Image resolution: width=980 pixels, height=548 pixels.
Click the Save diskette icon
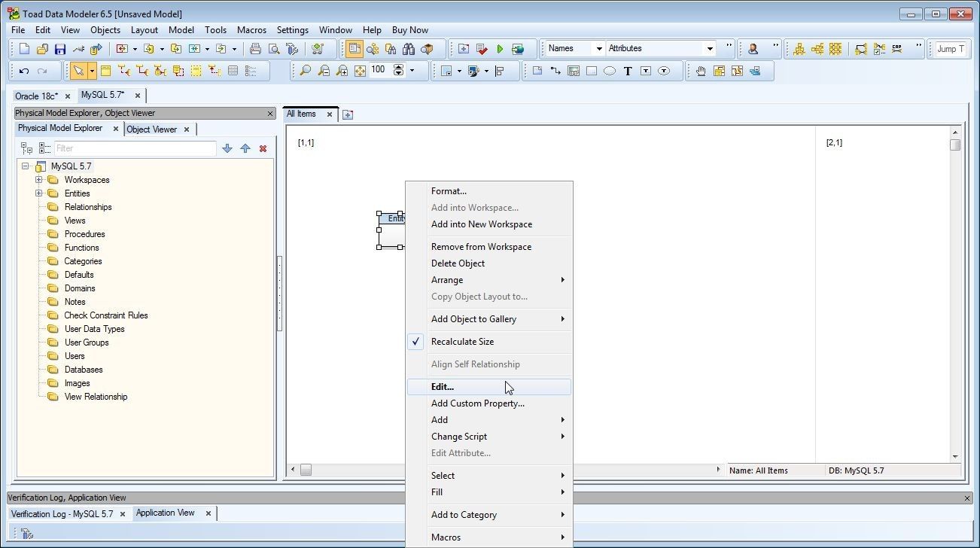pyautogui.click(x=60, y=49)
